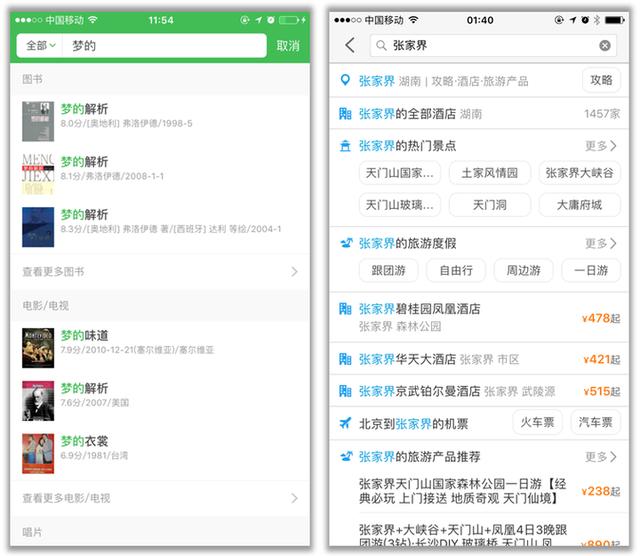Open 张家界的全部酒店 result
This screenshot has width=640, height=556.
[479, 113]
